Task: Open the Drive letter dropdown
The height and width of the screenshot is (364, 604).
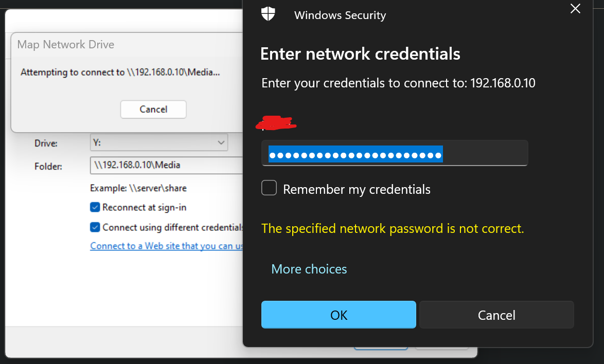Action: [158, 142]
